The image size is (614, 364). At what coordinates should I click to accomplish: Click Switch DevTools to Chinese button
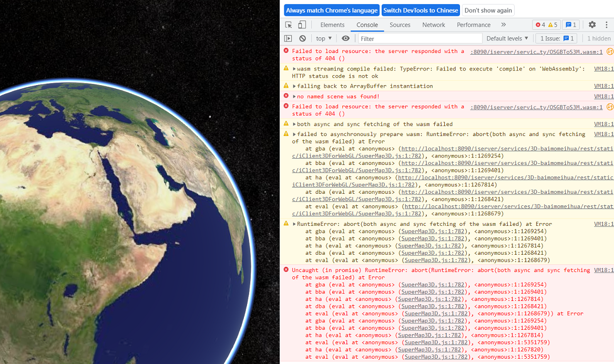421,10
